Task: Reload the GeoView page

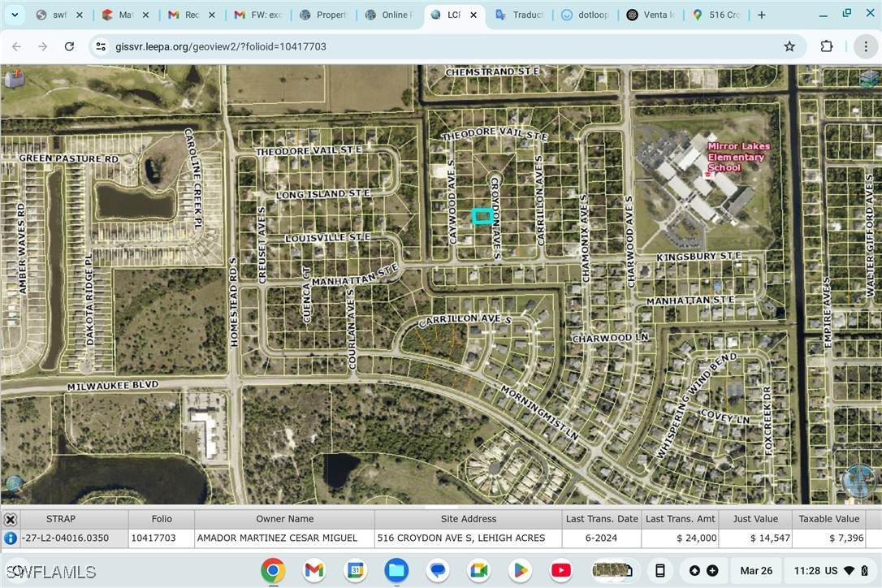Action: (69, 46)
